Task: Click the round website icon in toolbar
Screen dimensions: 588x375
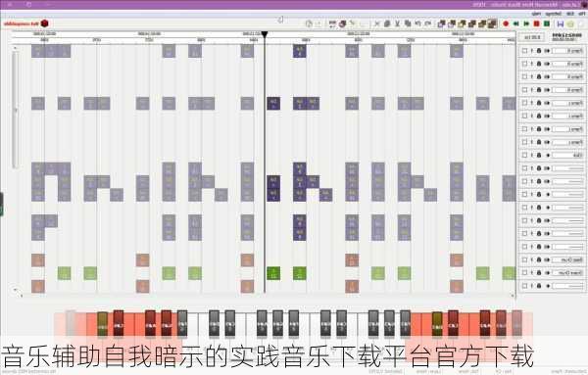Action: (309, 23)
